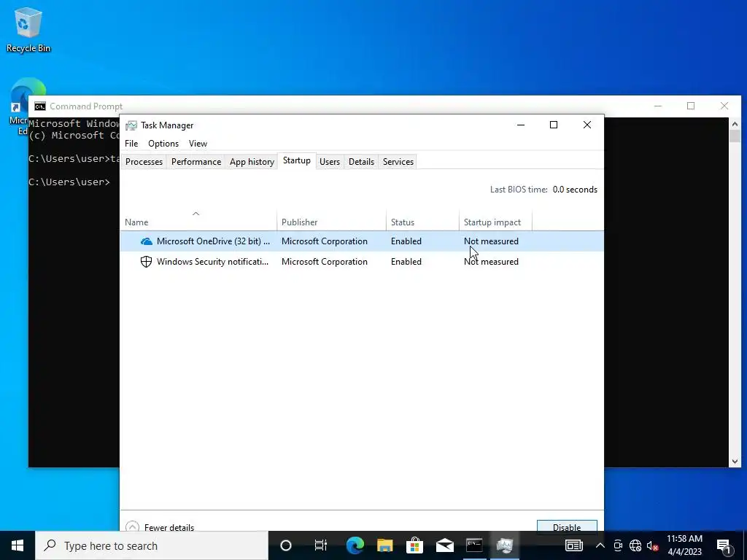Click the Meet Now tray icon
747x560 pixels.
click(x=618, y=545)
